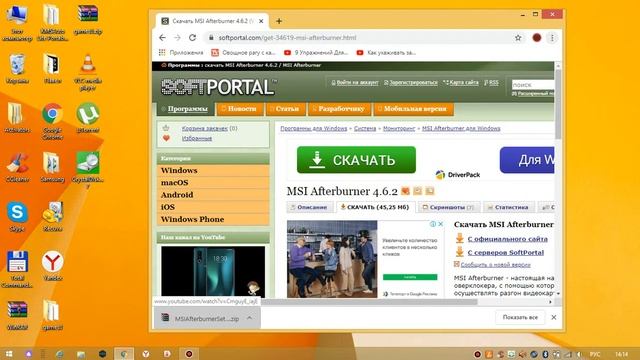Open the Recycle Bin desktop icon

tap(17, 69)
